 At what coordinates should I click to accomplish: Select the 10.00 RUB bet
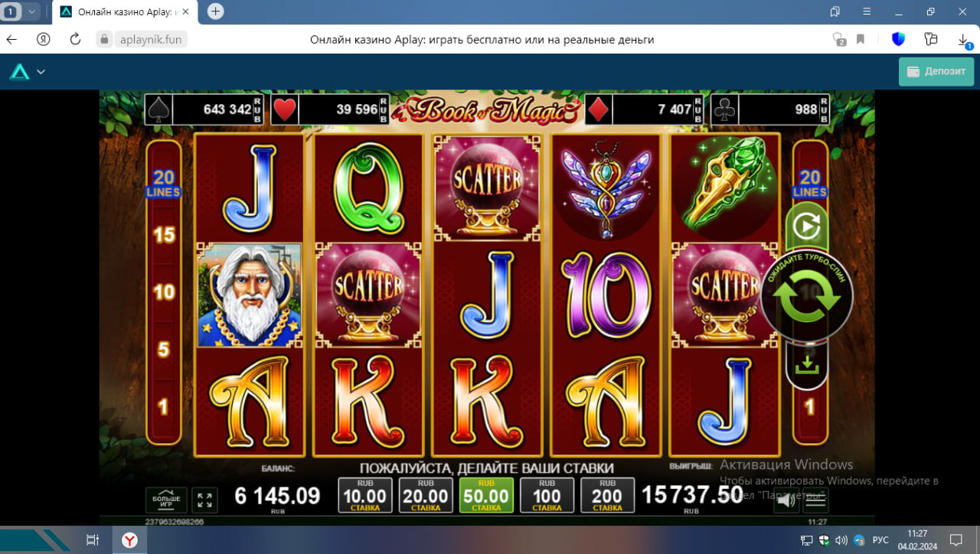click(365, 495)
